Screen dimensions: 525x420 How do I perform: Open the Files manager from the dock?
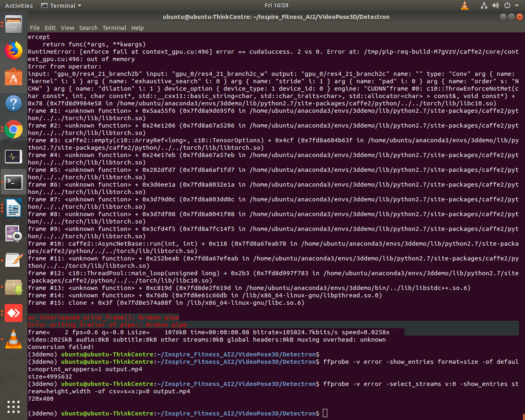pos(14,25)
